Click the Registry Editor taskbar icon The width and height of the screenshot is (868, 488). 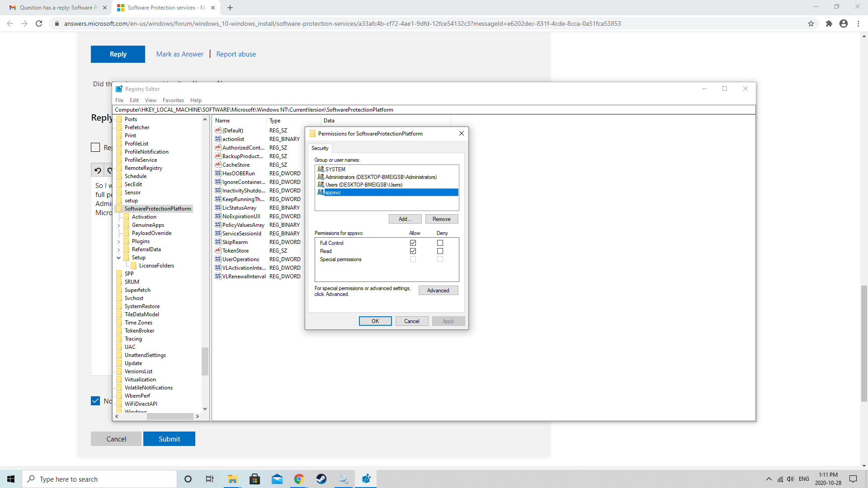(366, 479)
